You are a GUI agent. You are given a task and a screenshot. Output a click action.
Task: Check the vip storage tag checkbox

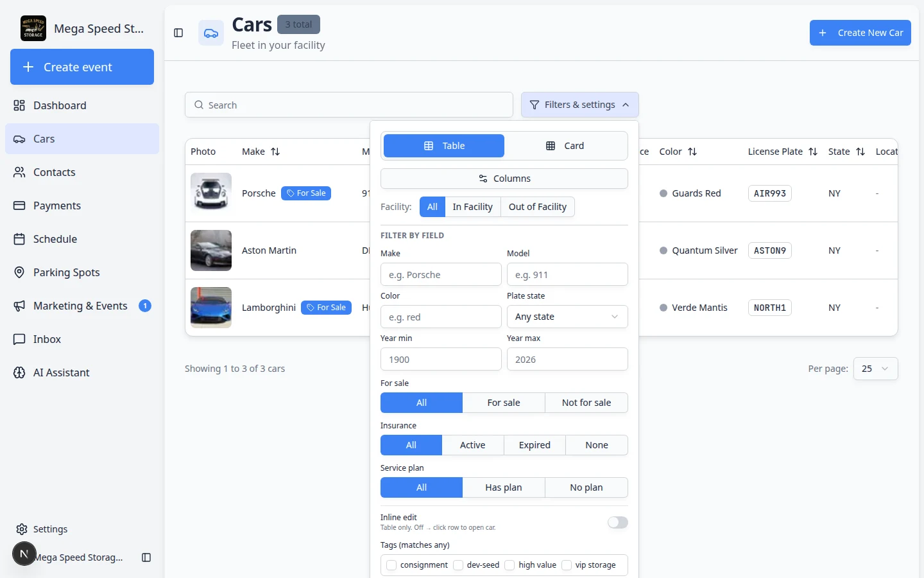(x=567, y=565)
